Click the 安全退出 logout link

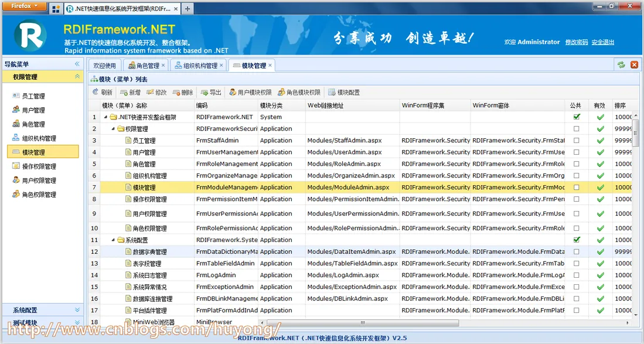[x=603, y=42]
